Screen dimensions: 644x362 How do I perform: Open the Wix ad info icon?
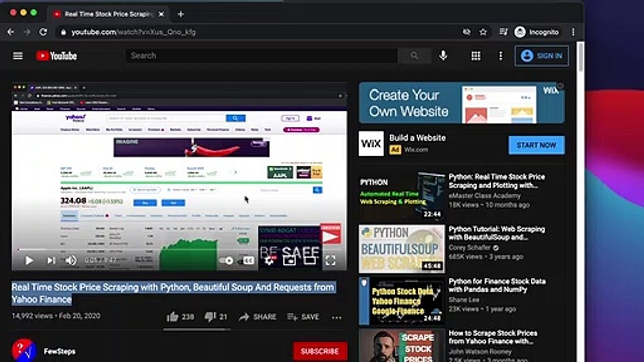point(560,86)
